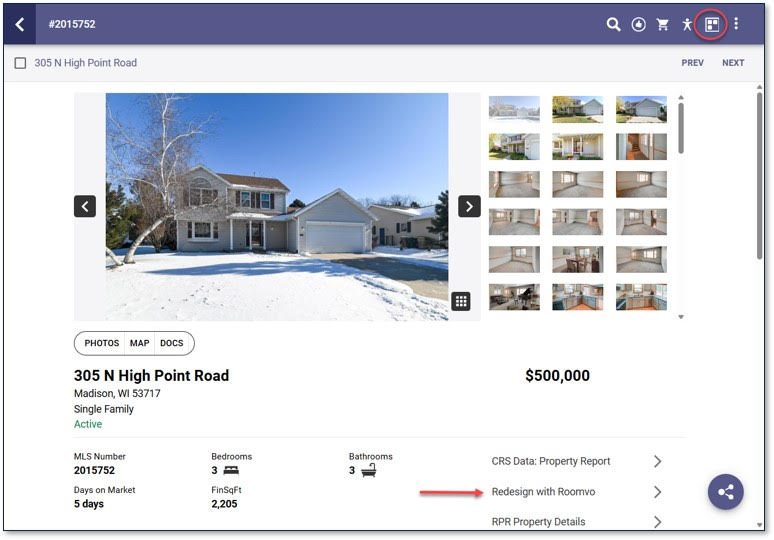Screen dimensions: 774x540
Task: Select the PHOTOS tab
Action: 102,343
